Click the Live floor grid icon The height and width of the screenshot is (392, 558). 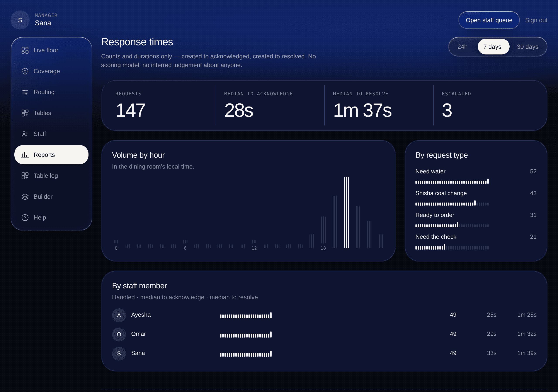coord(25,50)
